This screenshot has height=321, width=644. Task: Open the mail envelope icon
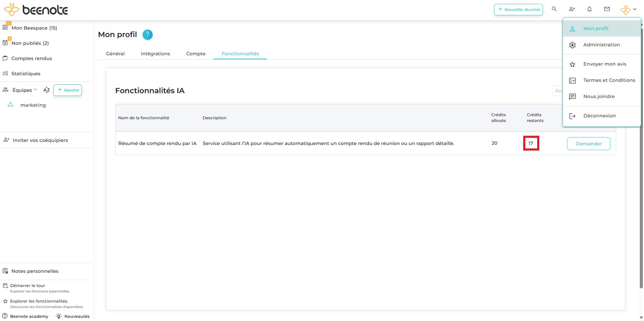[607, 9]
